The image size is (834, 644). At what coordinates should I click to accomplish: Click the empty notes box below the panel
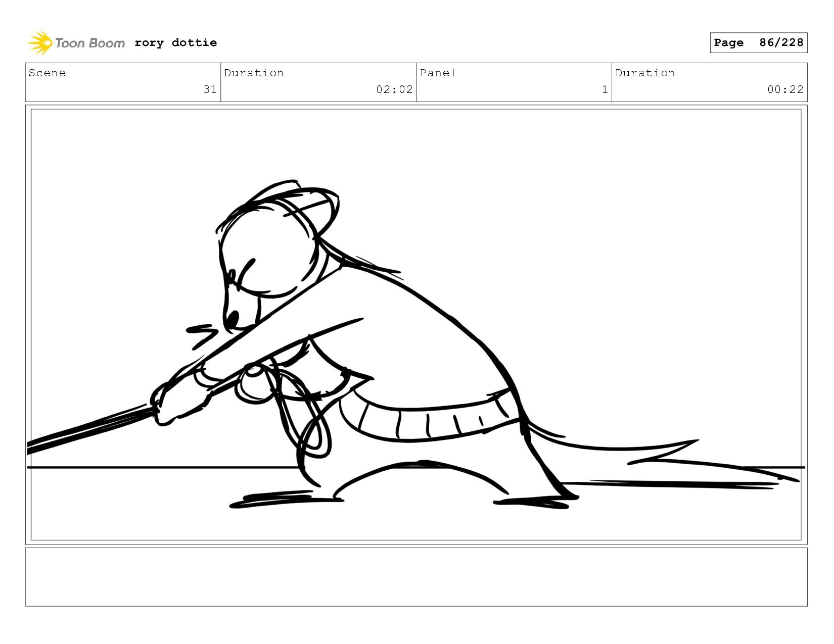point(416,577)
